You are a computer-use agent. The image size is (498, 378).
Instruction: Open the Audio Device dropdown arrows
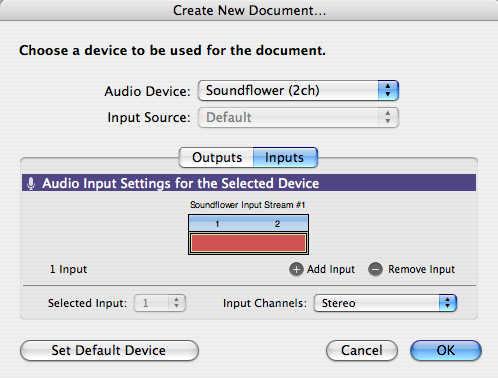pos(388,90)
